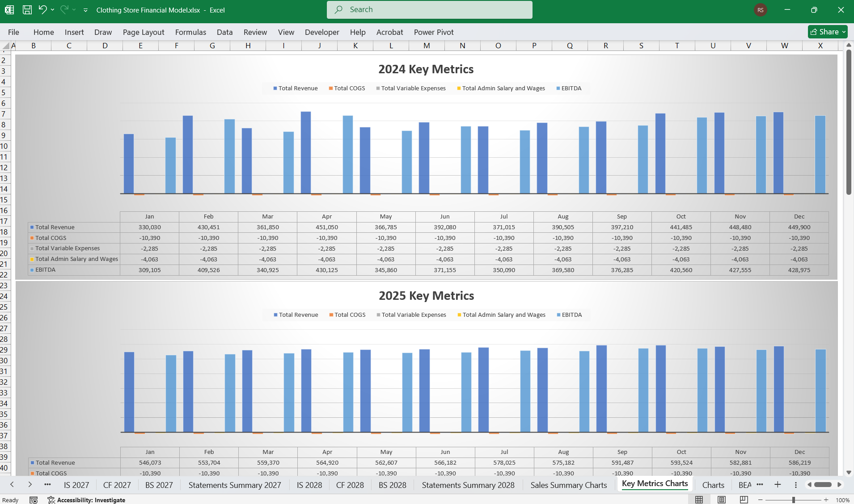Image resolution: width=854 pixels, height=504 pixels.
Task: Select column E header
Action: 141,46
